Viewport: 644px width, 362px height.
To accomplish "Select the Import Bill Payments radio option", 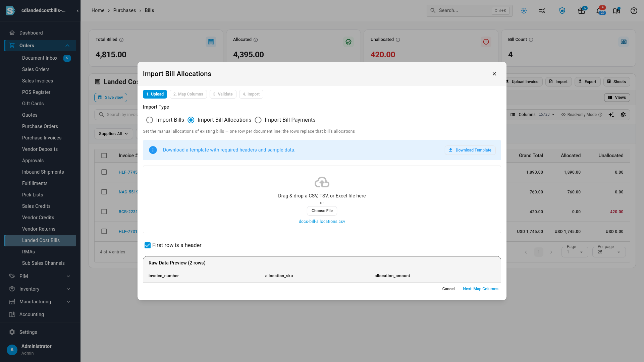I will [x=258, y=120].
